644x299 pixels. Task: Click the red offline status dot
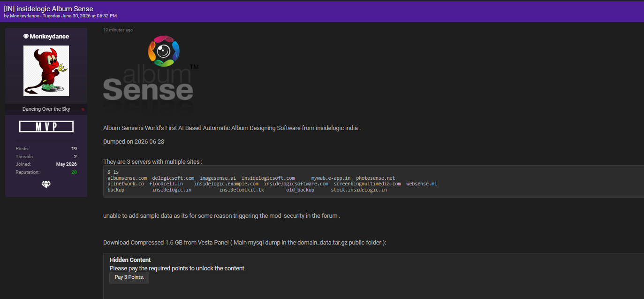(x=83, y=109)
